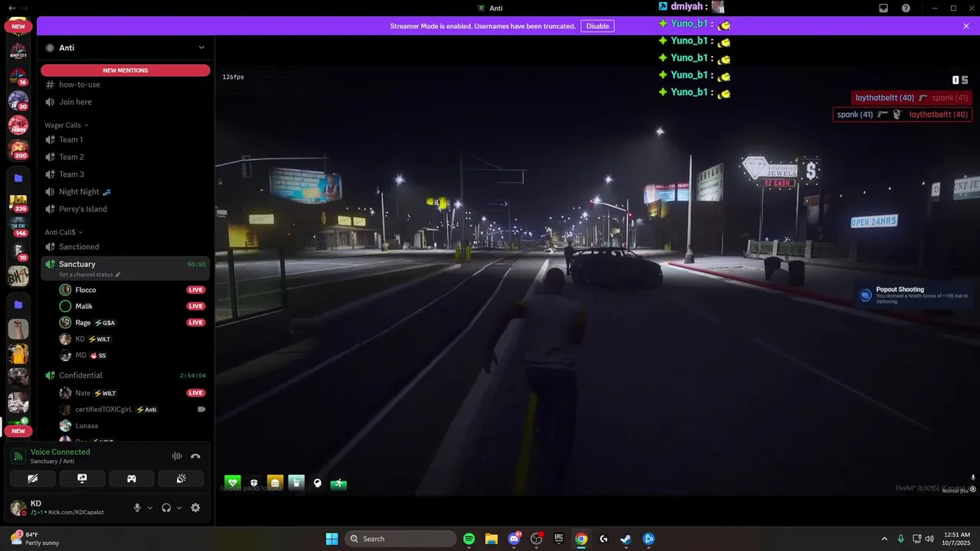The width and height of the screenshot is (980, 551).
Task: Click the taskbar Search box
Action: (x=400, y=539)
